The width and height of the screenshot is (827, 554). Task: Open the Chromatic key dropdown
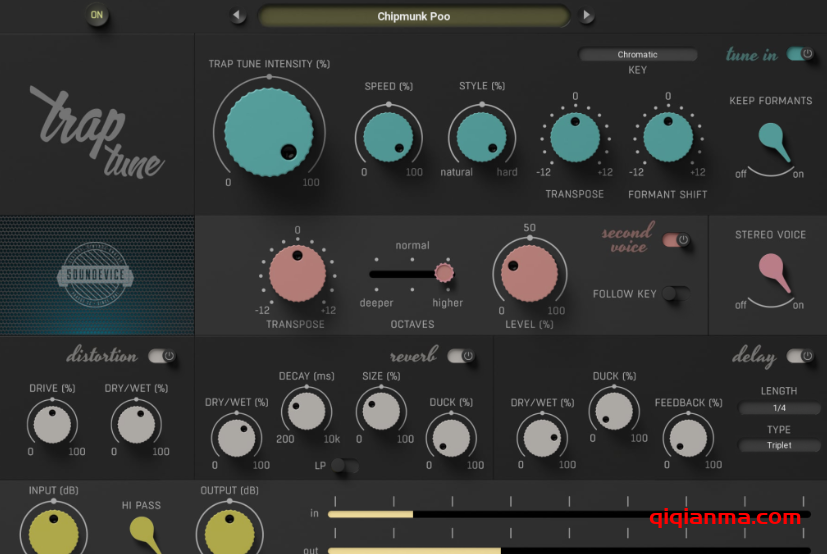pos(638,54)
